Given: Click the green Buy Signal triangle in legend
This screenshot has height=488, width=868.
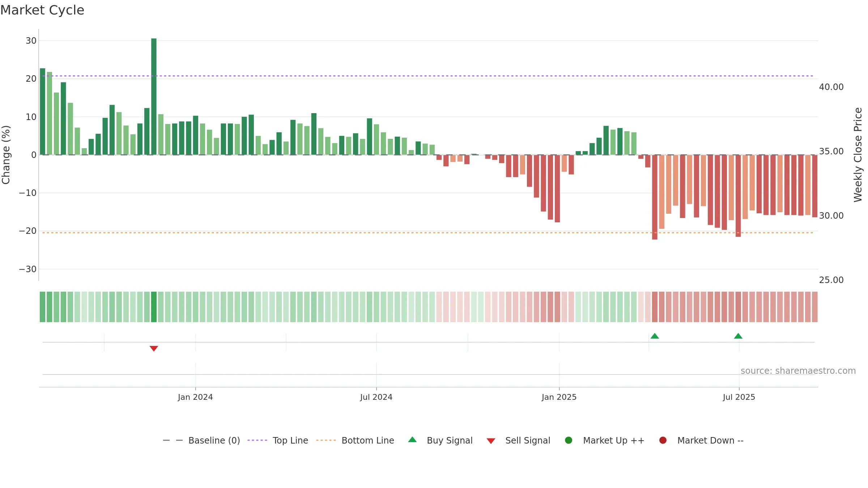Looking at the screenshot, I should [412, 440].
